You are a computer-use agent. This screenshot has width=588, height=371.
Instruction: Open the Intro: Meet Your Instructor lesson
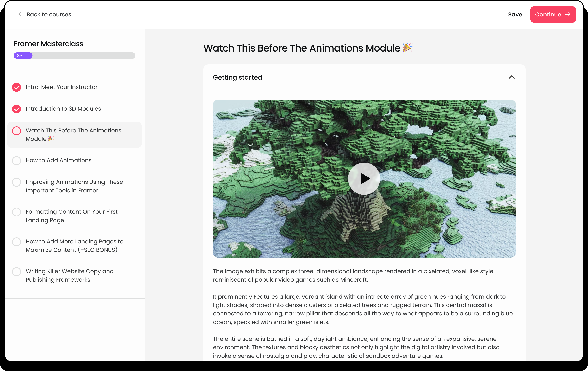[62, 87]
